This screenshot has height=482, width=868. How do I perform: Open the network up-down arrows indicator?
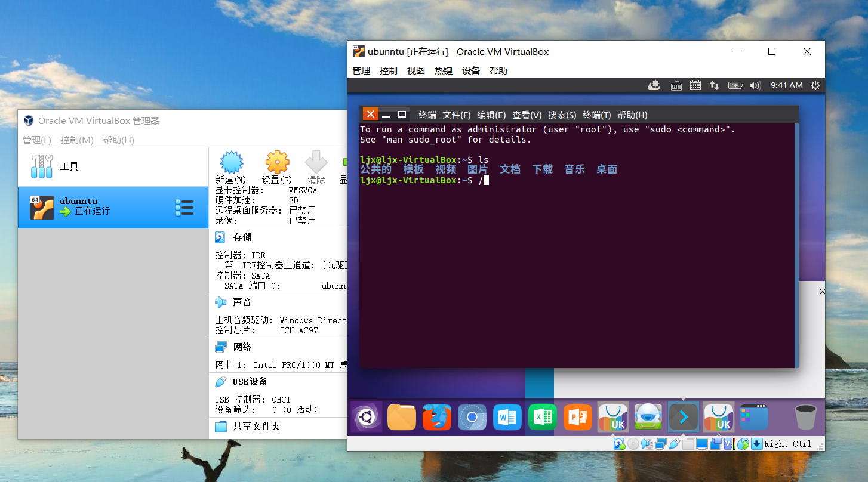714,85
